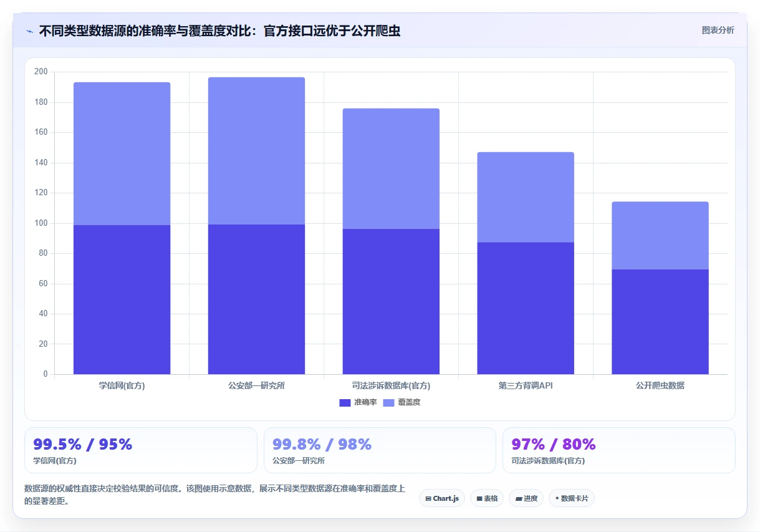
Task: Click 司法涉诉数据库(官方) caption under 97% card
Action: click(x=548, y=461)
